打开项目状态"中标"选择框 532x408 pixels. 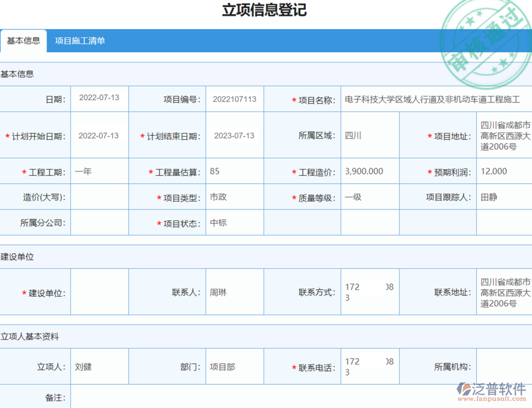234,222
